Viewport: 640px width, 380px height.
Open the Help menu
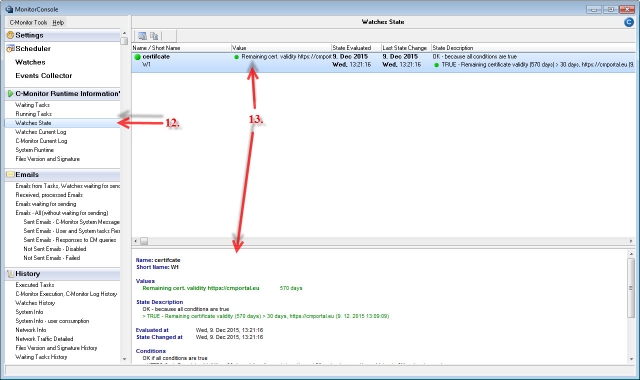click(x=58, y=22)
